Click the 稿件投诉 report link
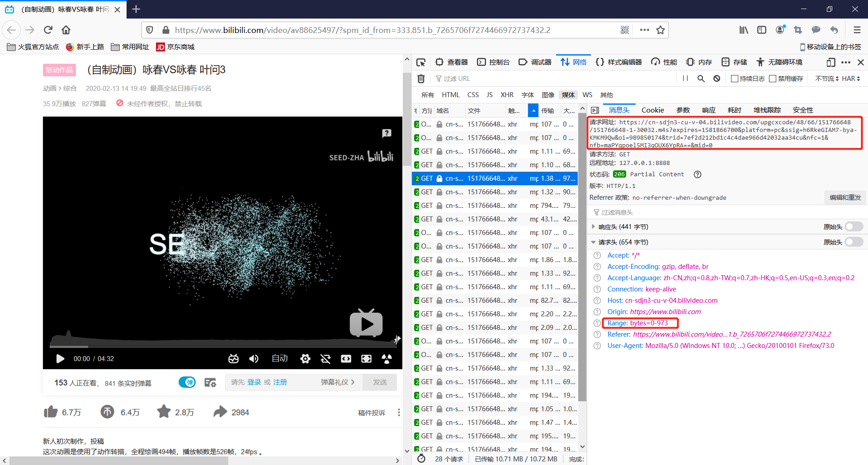The height and width of the screenshot is (465, 868). 372,413
